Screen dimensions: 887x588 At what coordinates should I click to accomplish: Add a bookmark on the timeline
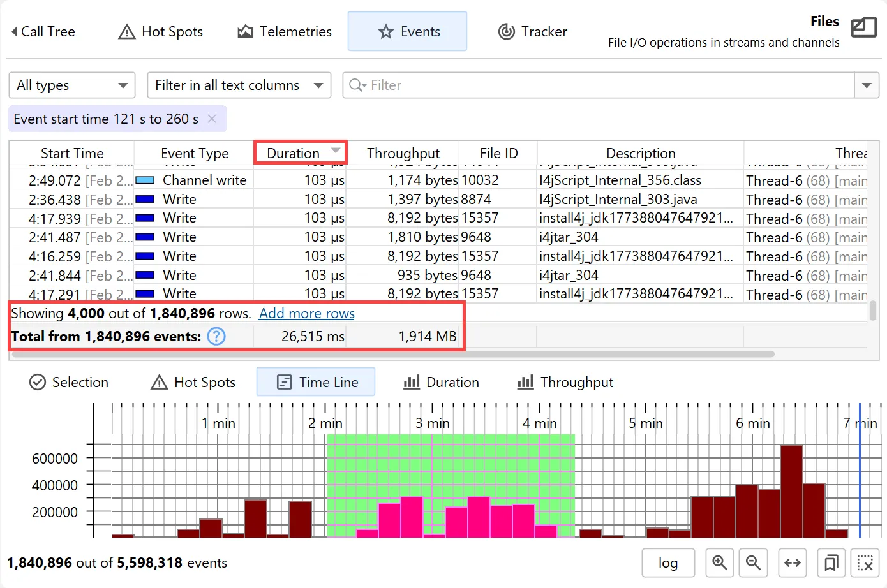[830, 563]
